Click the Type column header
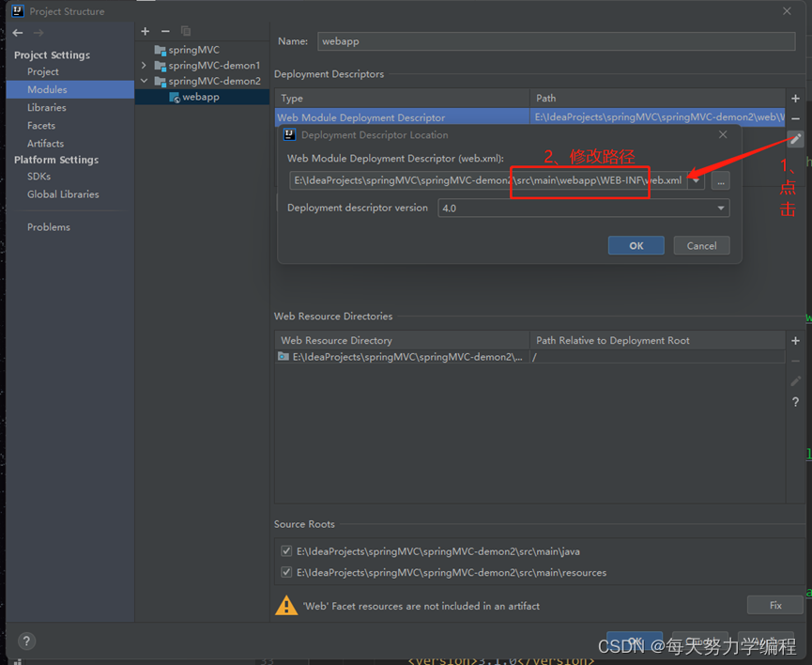This screenshot has width=812, height=665. tap(402, 98)
